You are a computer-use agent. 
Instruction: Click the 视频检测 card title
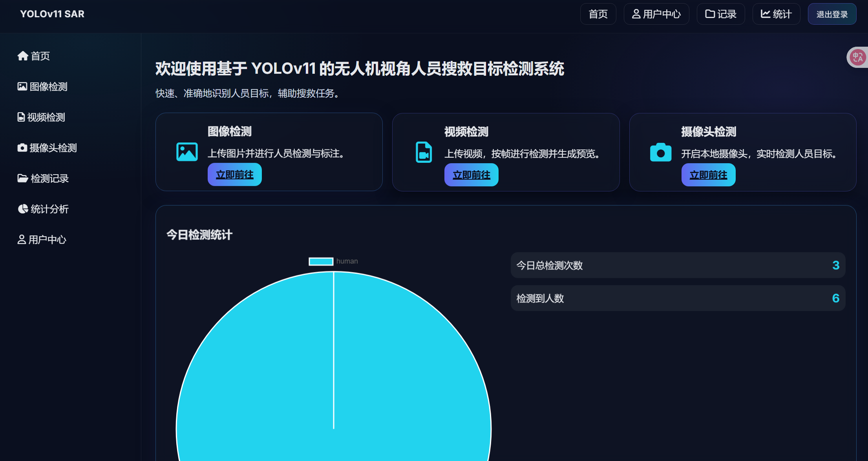click(x=466, y=132)
